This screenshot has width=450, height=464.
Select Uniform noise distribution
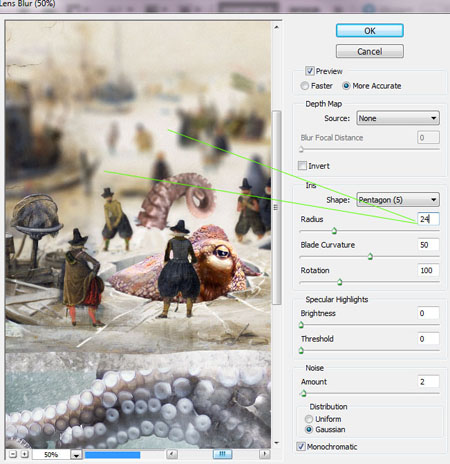[x=309, y=419]
